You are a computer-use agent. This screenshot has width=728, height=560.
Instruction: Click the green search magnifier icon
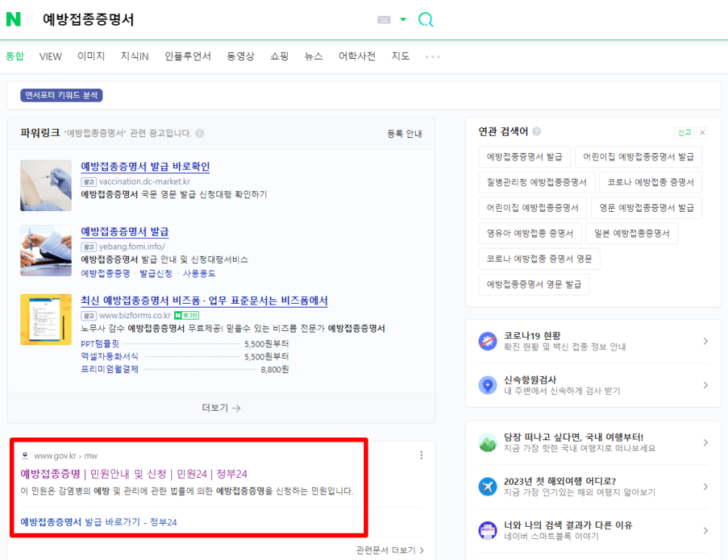pos(425,20)
